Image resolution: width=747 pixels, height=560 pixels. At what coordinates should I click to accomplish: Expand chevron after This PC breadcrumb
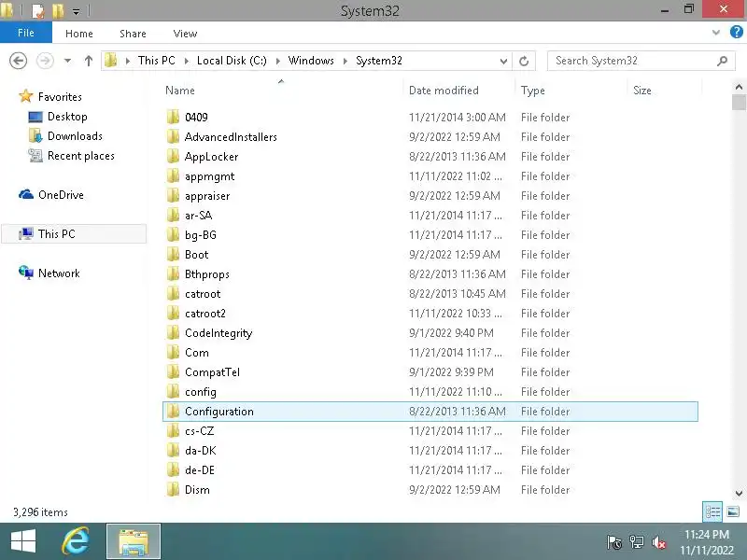186,61
